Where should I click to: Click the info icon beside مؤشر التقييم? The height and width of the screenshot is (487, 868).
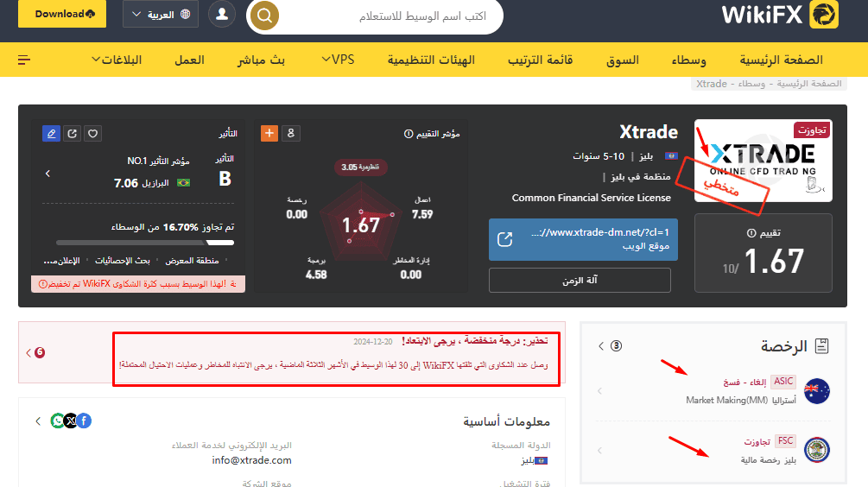point(409,134)
